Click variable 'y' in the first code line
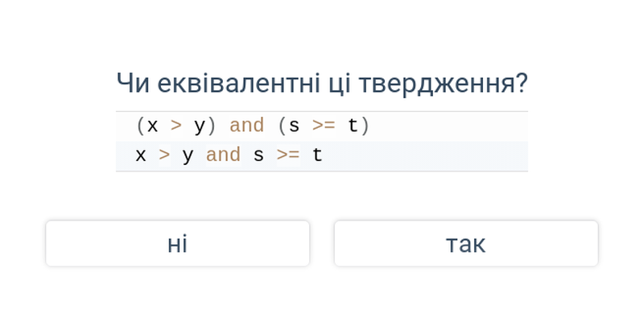 coord(199,127)
